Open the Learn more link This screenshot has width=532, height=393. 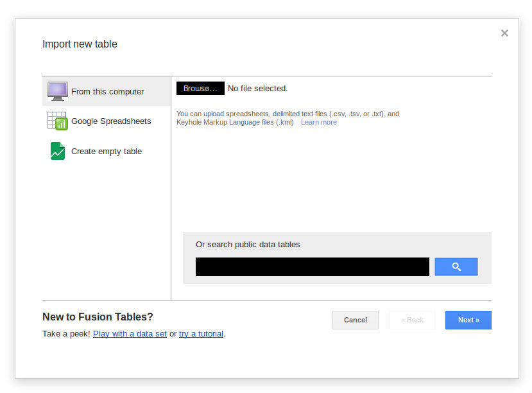tap(318, 122)
